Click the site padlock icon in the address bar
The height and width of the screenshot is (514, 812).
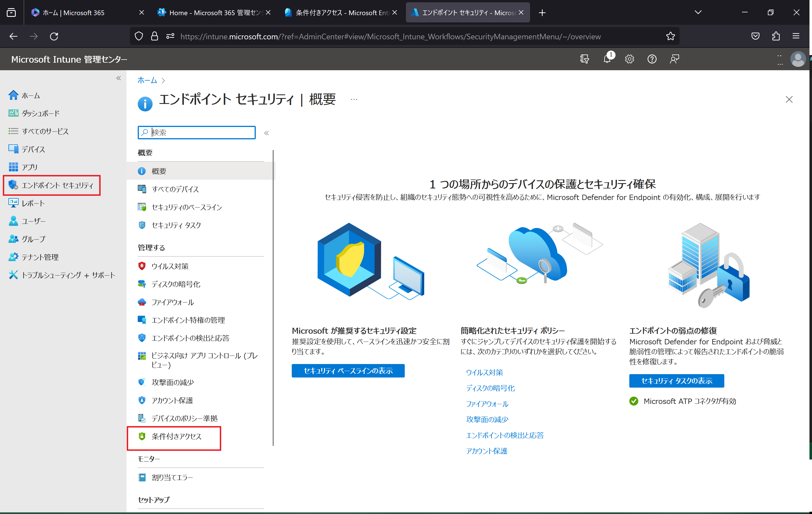(x=154, y=36)
